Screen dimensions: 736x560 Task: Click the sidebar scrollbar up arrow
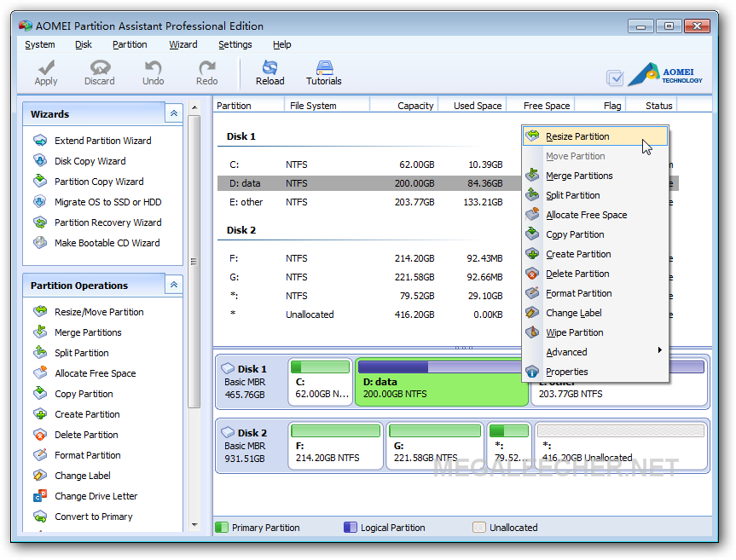pos(194,107)
